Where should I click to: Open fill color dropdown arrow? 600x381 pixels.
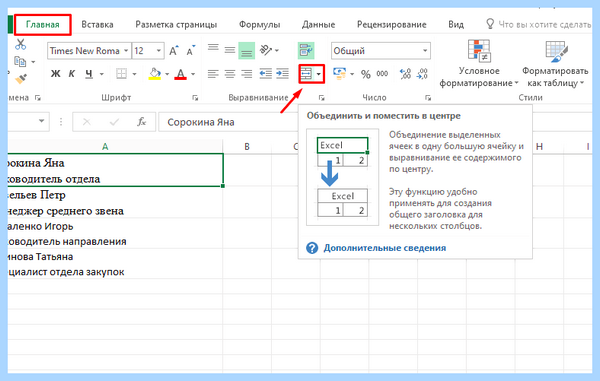(167, 74)
